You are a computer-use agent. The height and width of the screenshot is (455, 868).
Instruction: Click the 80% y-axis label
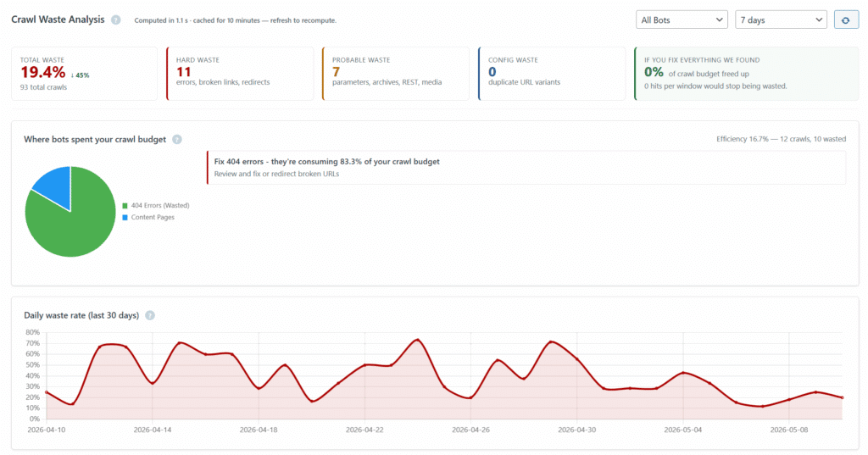[33, 332]
